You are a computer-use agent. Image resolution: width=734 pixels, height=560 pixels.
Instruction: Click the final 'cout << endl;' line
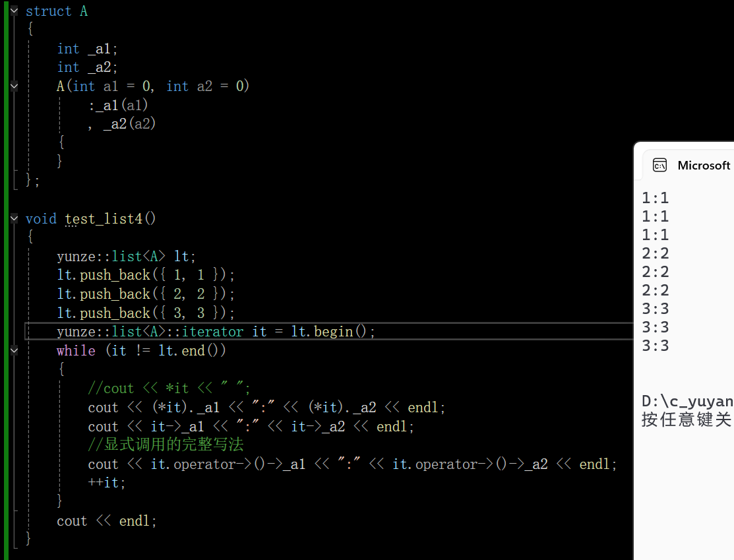(x=107, y=521)
